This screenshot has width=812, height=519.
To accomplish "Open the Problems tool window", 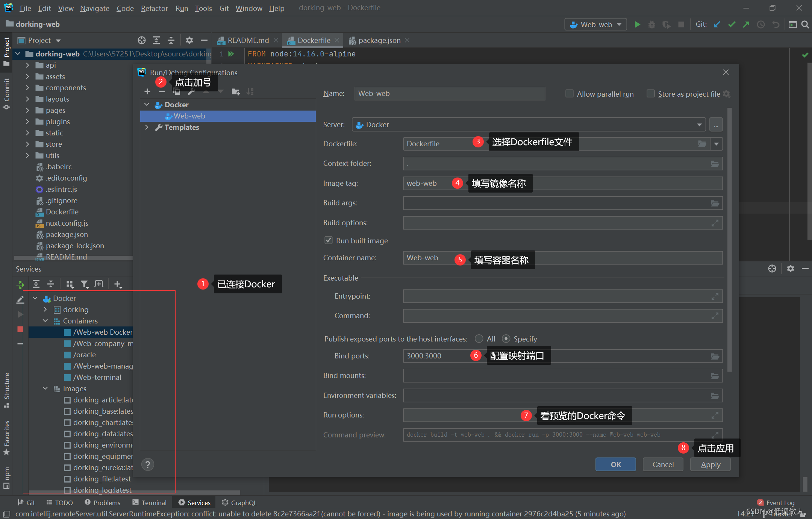I will tap(103, 502).
